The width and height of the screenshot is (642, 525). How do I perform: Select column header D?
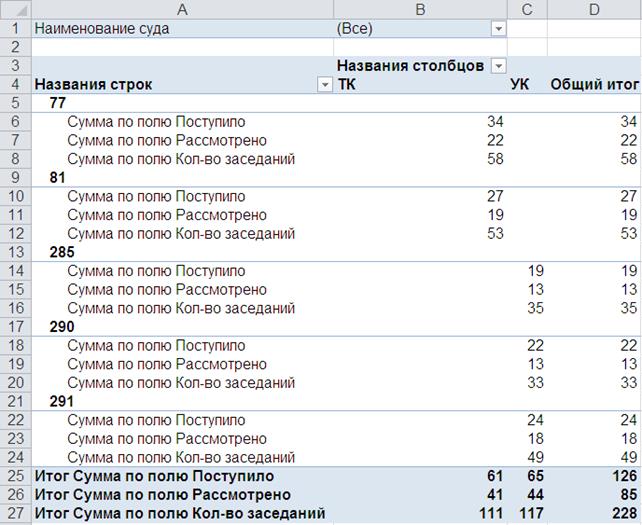pyautogui.click(x=595, y=9)
